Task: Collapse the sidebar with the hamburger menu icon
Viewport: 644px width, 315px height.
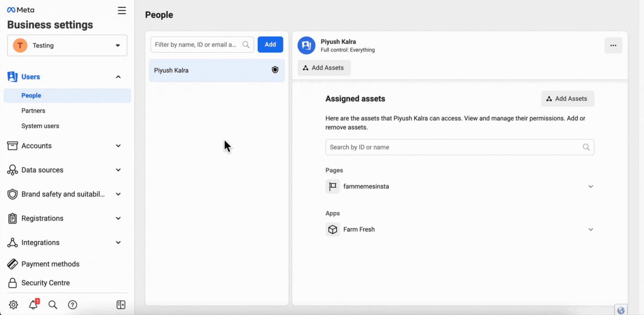Action: [122, 11]
